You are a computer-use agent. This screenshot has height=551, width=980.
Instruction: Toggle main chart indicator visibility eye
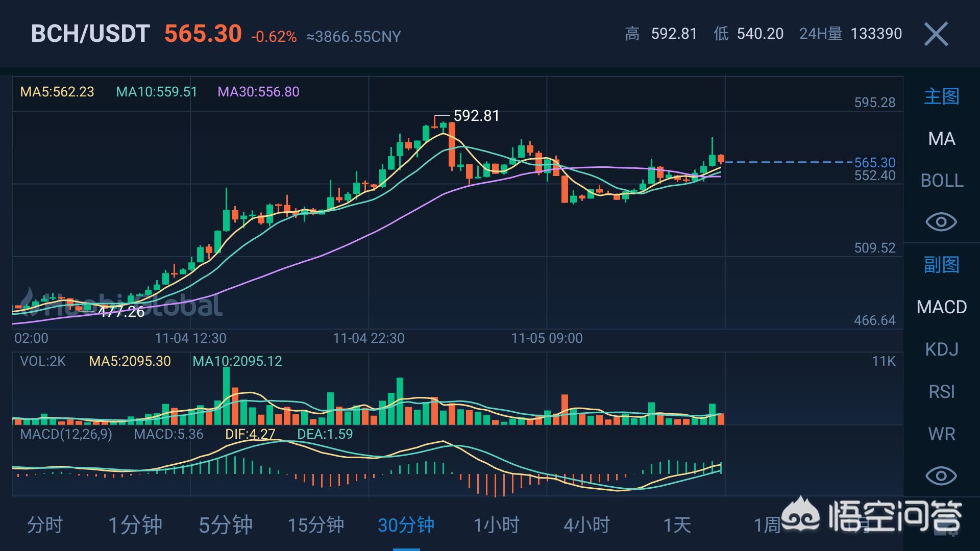click(941, 222)
